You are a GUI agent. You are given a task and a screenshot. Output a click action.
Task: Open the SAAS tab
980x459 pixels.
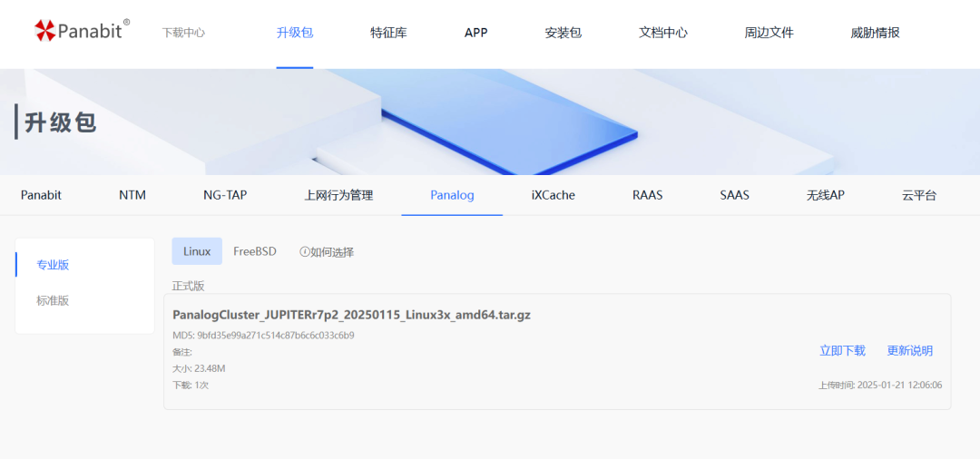coord(734,195)
